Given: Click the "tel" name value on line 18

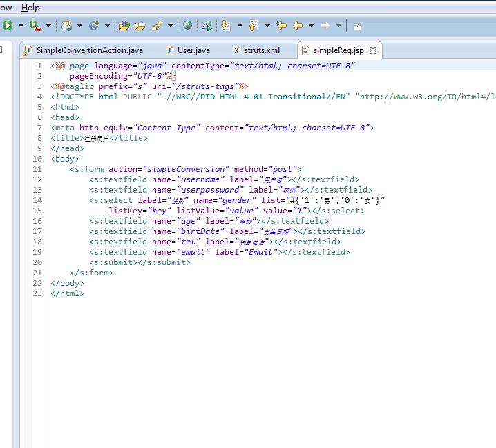Looking at the screenshot, I should [189, 242].
